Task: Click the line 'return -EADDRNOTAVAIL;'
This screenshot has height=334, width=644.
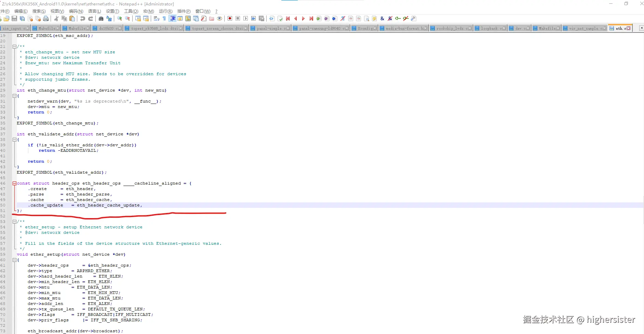Action: (x=68, y=150)
